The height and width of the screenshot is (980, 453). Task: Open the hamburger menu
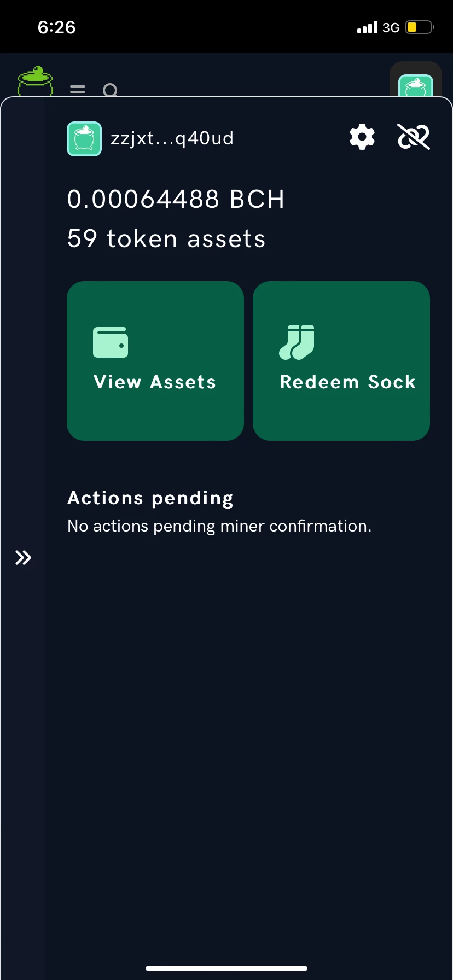78,89
